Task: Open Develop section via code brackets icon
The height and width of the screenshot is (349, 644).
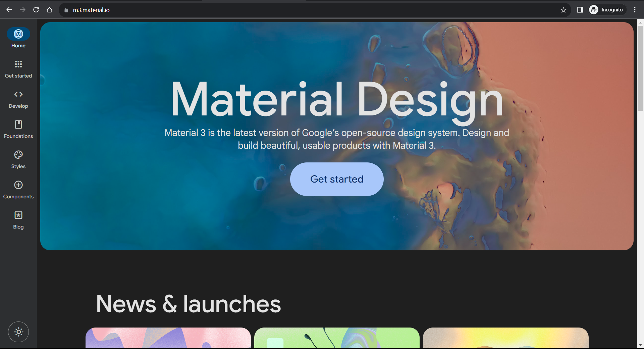Action: [18, 94]
